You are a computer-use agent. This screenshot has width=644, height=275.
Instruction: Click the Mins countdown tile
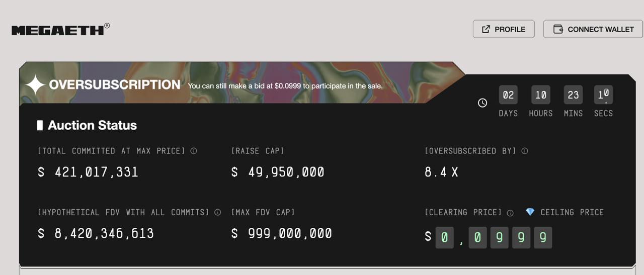tap(573, 95)
